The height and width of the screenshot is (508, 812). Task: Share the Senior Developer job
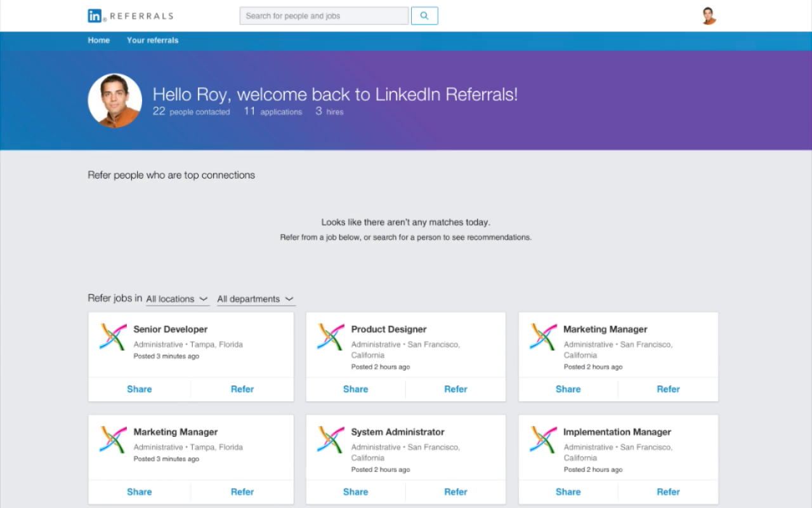pos(139,389)
